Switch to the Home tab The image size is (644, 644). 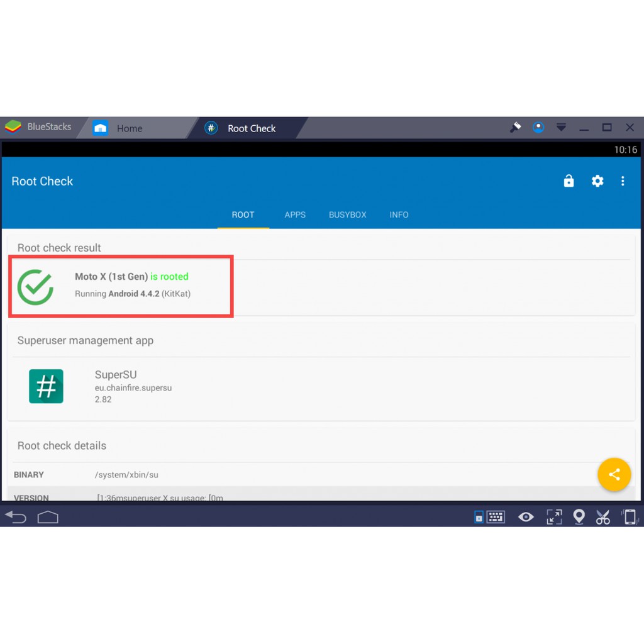click(x=138, y=128)
